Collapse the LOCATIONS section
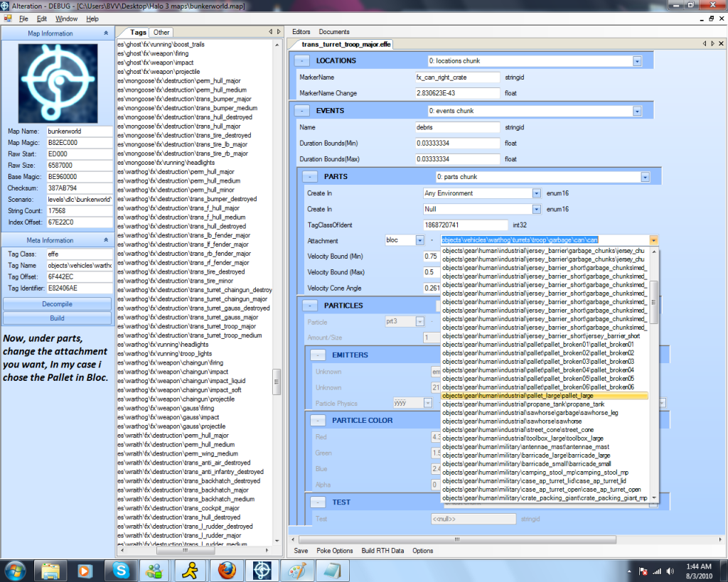The width and height of the screenshot is (728, 582). (301, 61)
